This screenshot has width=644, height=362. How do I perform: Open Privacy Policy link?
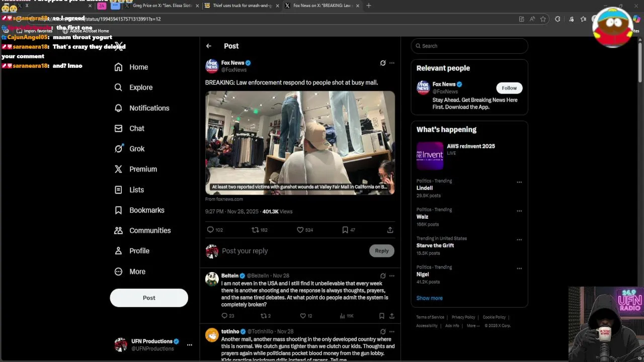tap(463, 317)
